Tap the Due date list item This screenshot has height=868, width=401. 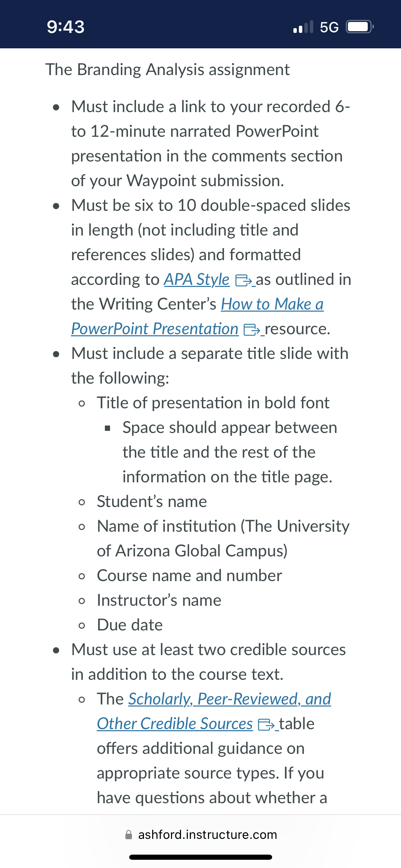130,625
